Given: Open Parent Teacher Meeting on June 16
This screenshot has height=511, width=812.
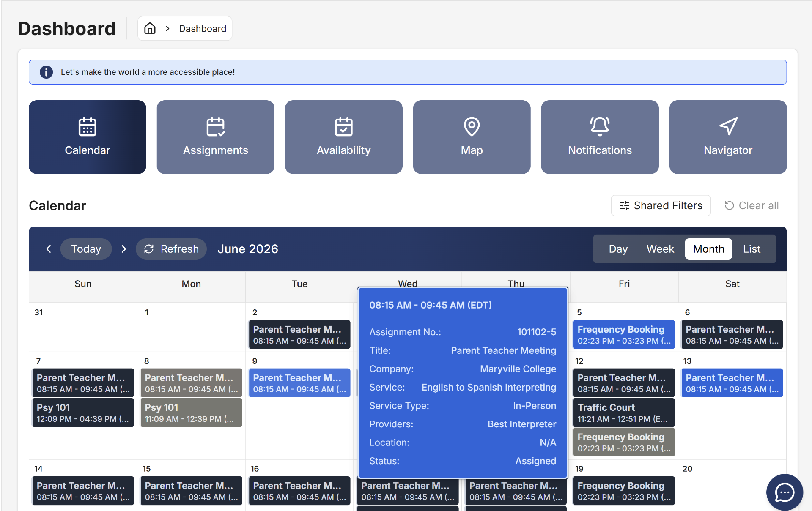Looking at the screenshot, I should [x=299, y=491].
